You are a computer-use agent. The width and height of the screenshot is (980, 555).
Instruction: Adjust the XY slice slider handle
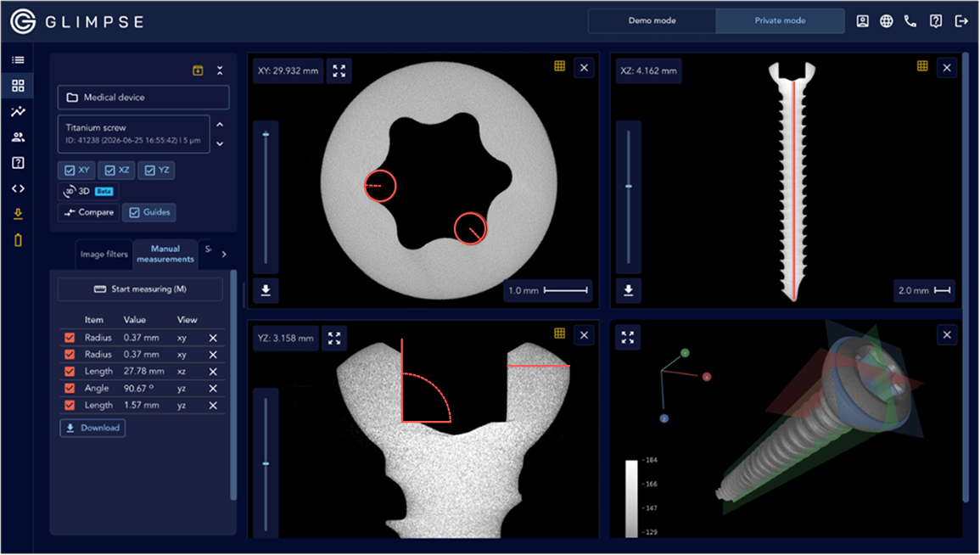pos(266,134)
